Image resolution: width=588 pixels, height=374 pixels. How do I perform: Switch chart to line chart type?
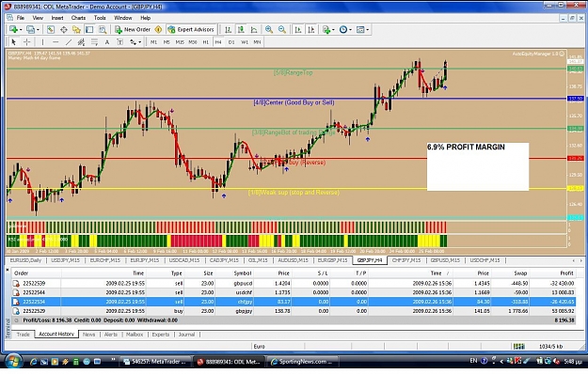click(x=254, y=29)
